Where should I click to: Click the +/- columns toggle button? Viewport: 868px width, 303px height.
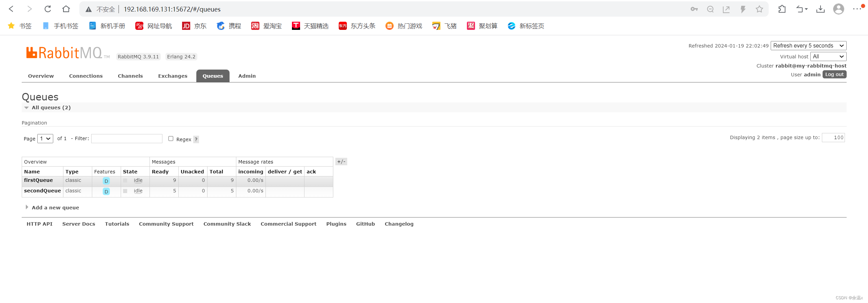(x=341, y=162)
